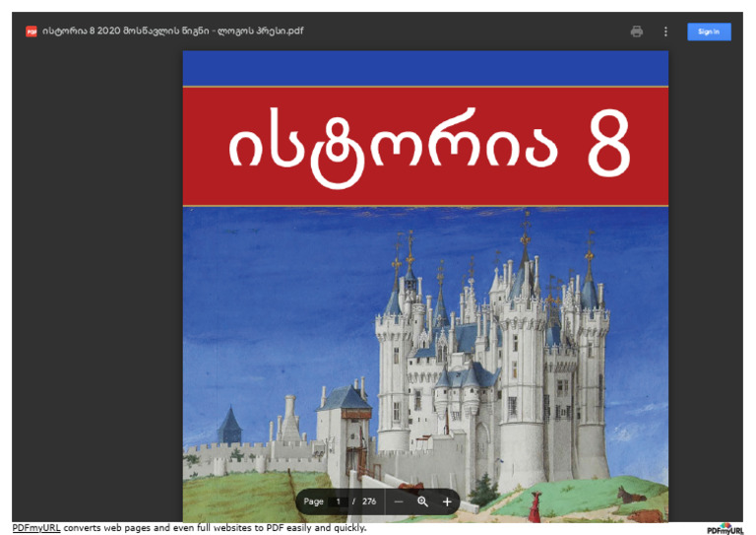Select the page number input field
Image resolution: width=756 pixels, height=535 pixels.
(338, 502)
